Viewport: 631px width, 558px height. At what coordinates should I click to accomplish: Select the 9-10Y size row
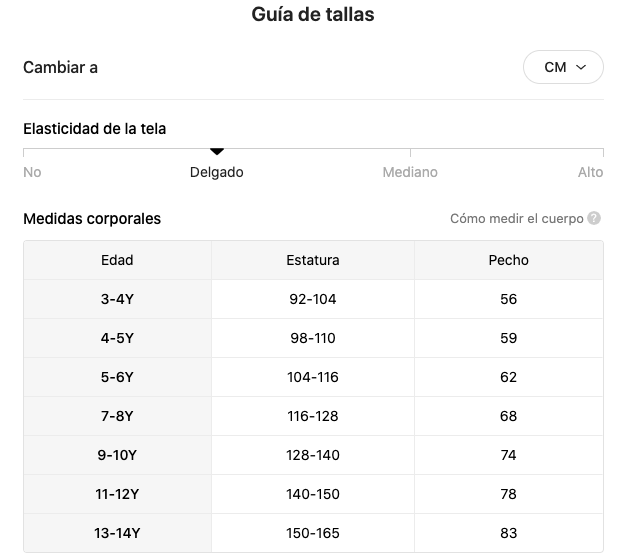click(x=313, y=455)
